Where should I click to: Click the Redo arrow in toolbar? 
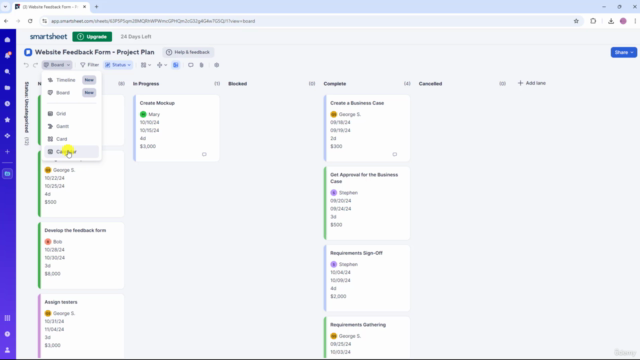pos(36,65)
